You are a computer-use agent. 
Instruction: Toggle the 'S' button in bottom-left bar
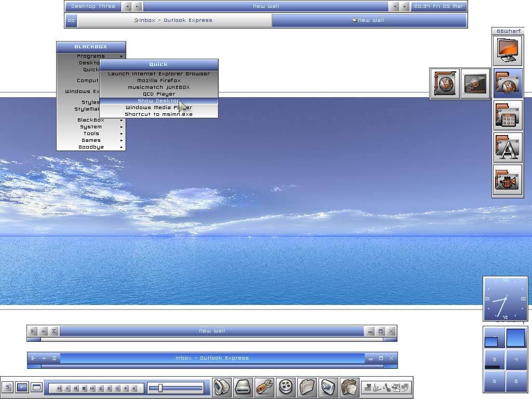coord(7,387)
